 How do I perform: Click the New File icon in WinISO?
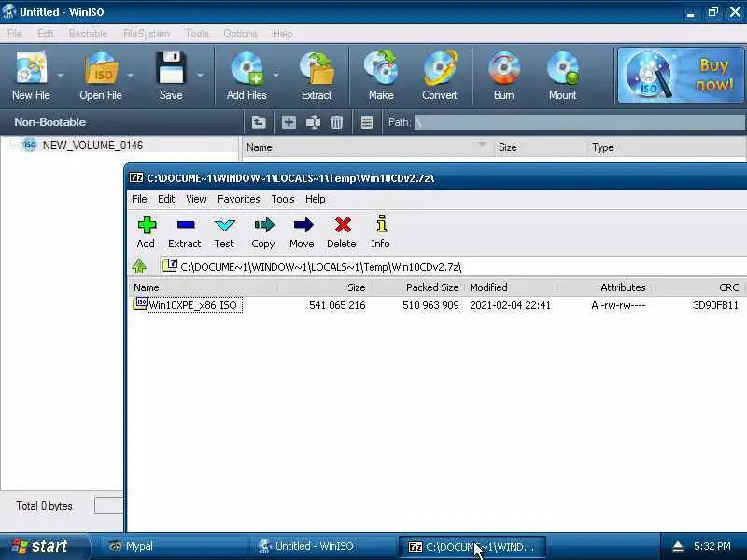(x=32, y=69)
